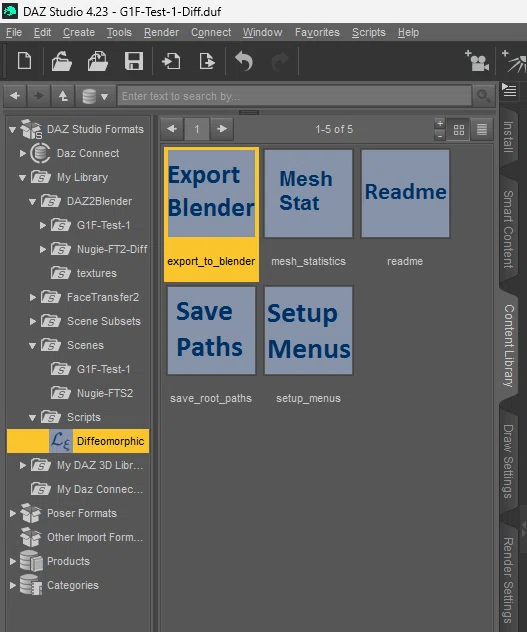Expand the FaceTransfer2 folder
This screenshot has height=632, width=527.
click(x=33, y=297)
